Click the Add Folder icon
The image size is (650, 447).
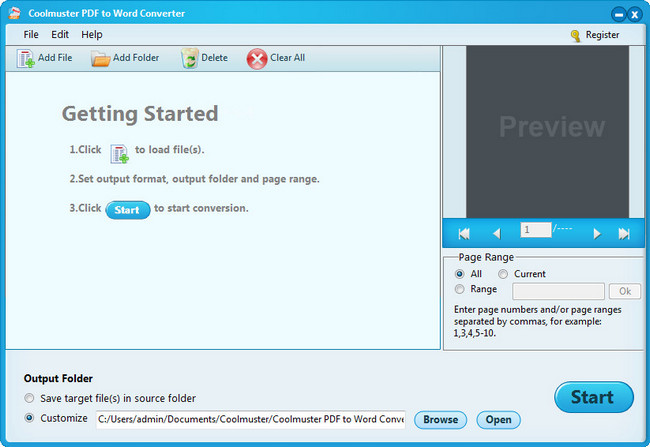click(x=100, y=59)
